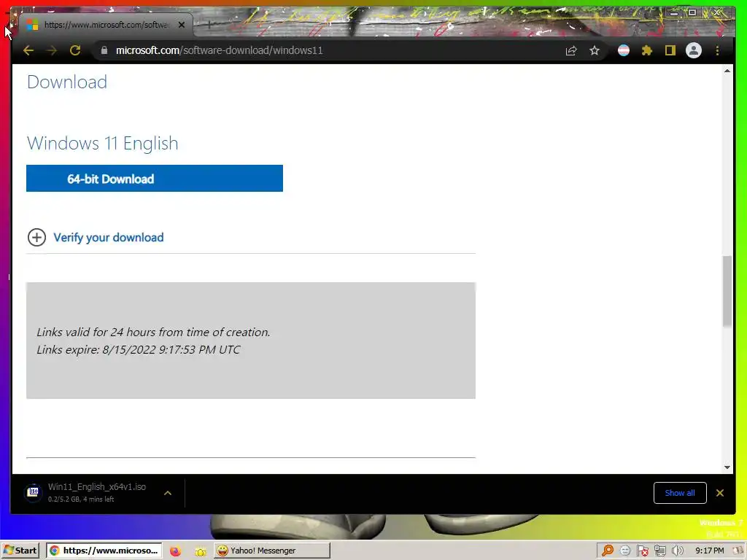Viewport: 747px width, 560px height.
Task: Click Show all downloads button
Action: pos(680,493)
